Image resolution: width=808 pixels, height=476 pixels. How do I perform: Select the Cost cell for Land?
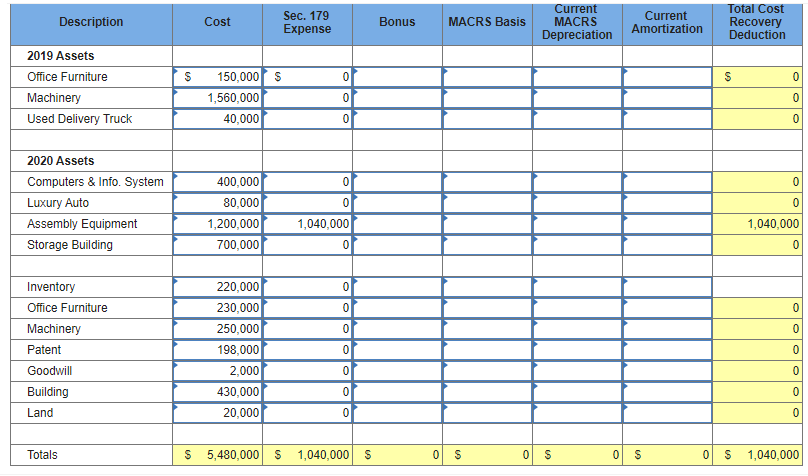click(217, 413)
